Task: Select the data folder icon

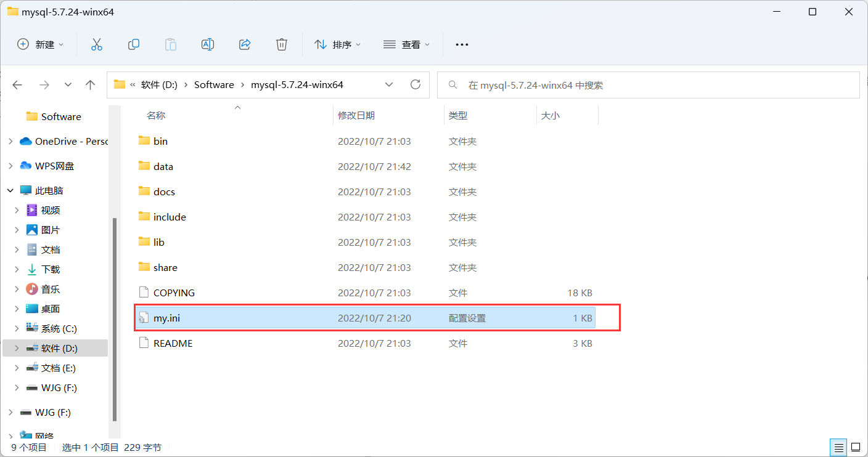Action: tap(144, 166)
